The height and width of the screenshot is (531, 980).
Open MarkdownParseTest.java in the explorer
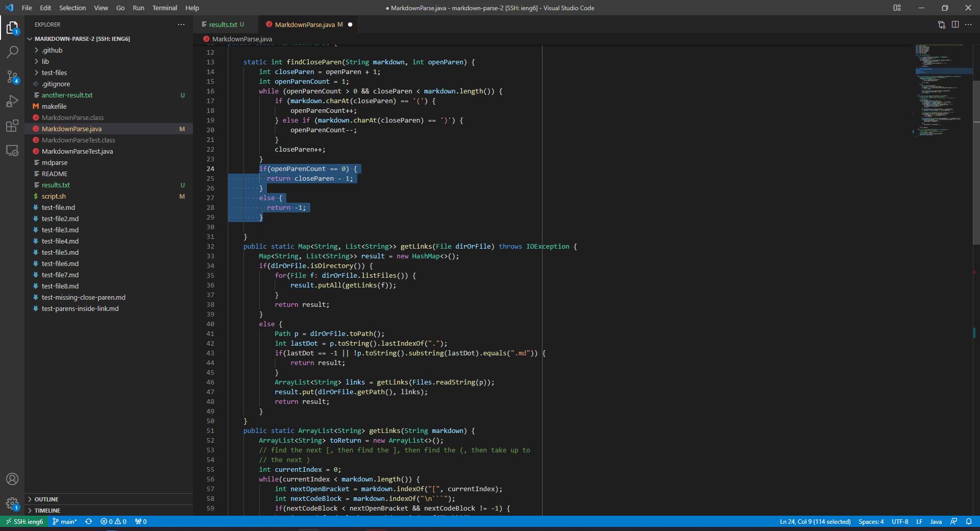[77, 151]
